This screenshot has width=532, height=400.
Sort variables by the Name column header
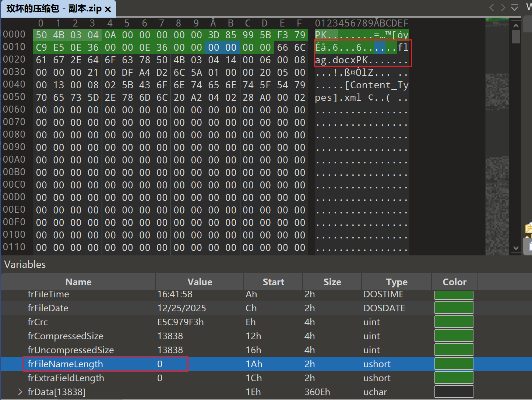click(78, 282)
